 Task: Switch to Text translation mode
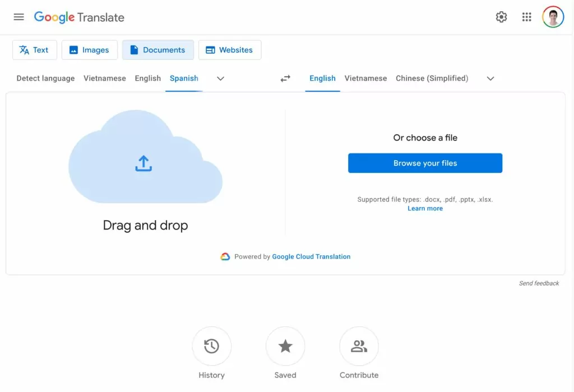coord(34,50)
